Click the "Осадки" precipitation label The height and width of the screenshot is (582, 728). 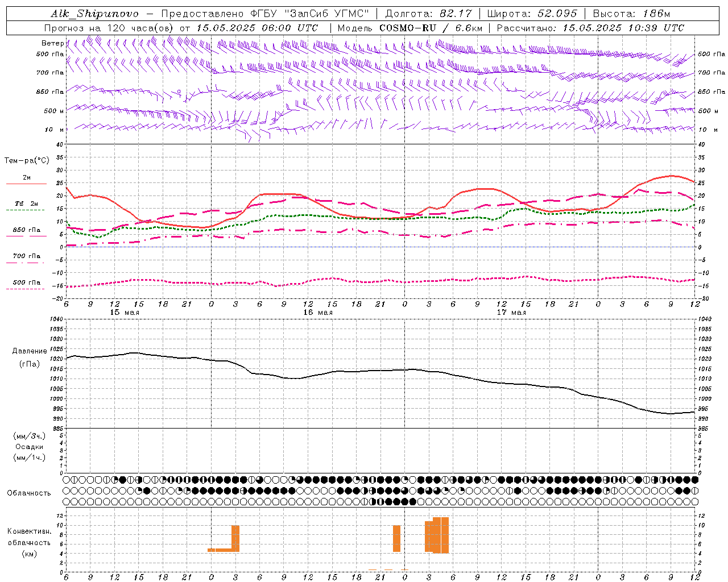pyautogui.click(x=30, y=447)
